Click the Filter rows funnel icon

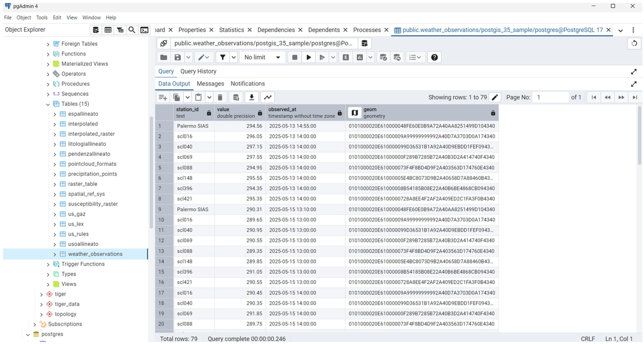[x=222, y=58]
